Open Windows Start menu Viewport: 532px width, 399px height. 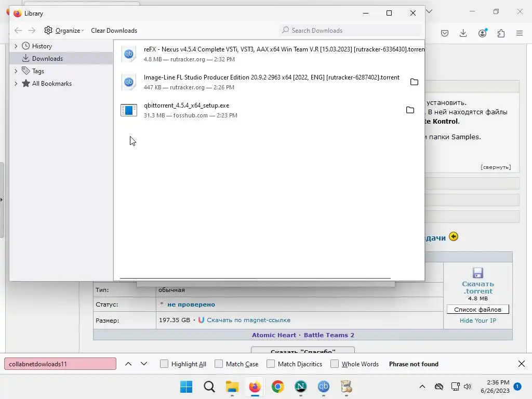pos(187,387)
